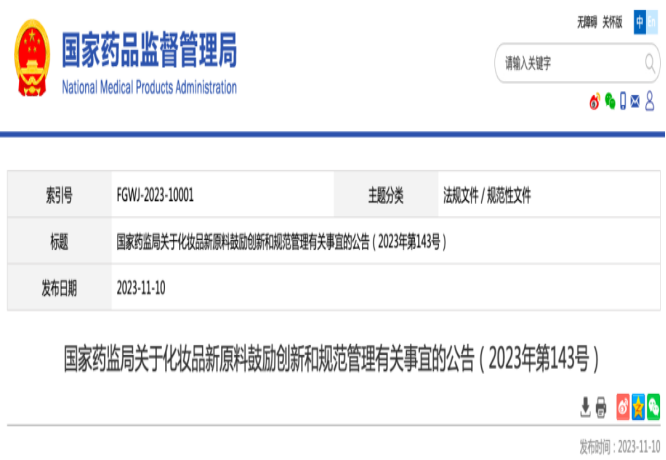
Task: Print the page with the printer icon
Action: pos(601,407)
